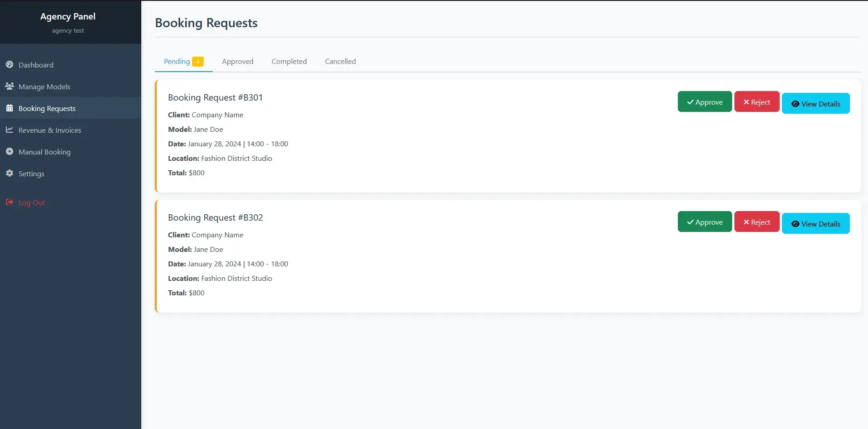Viewport: 868px width, 429px height.
Task: Click the Dashboard gauge icon in sidebar
Action: (x=10, y=65)
